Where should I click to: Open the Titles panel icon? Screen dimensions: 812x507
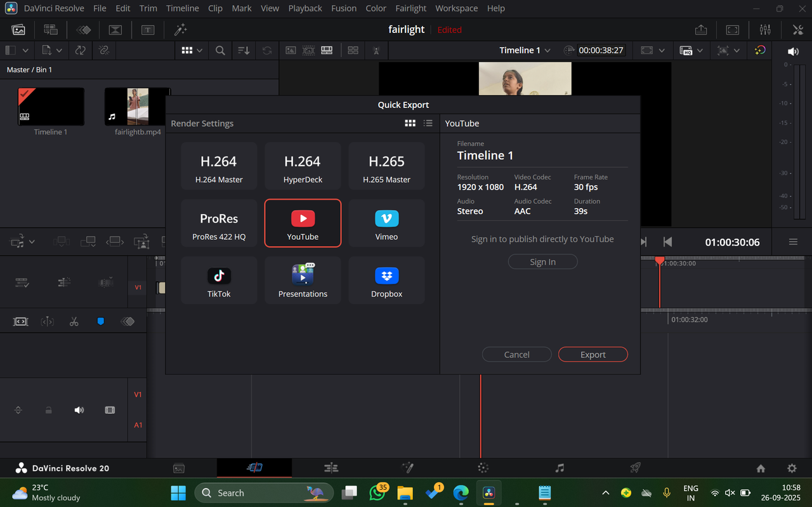[x=148, y=30]
